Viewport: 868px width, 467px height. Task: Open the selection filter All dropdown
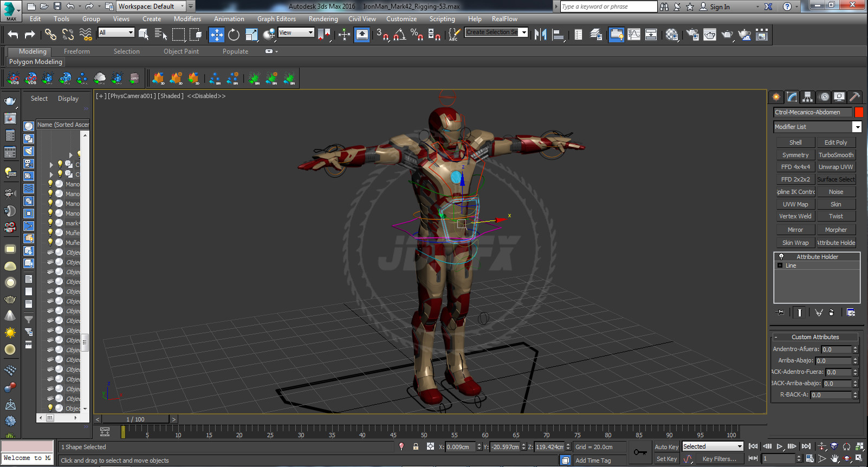(116, 33)
